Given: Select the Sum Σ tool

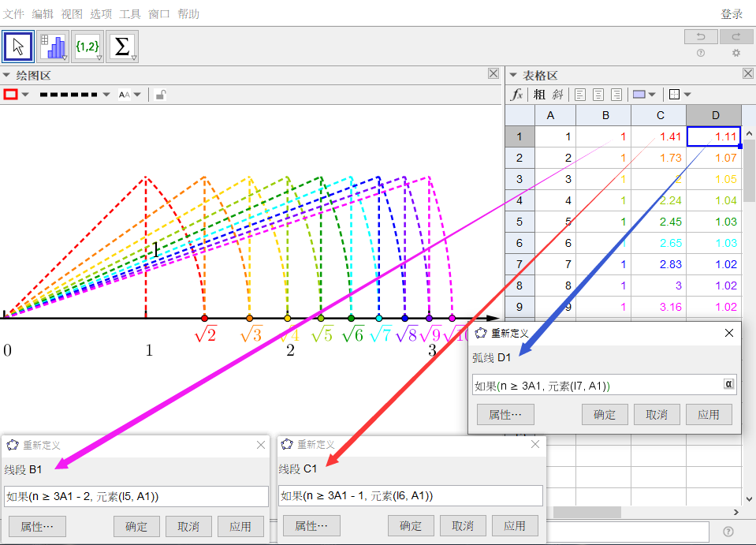Looking at the screenshot, I should pyautogui.click(x=122, y=47).
